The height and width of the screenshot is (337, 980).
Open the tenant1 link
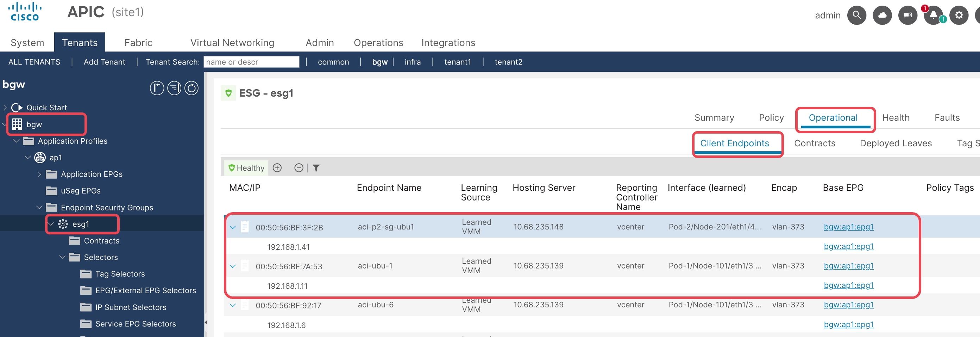(457, 62)
